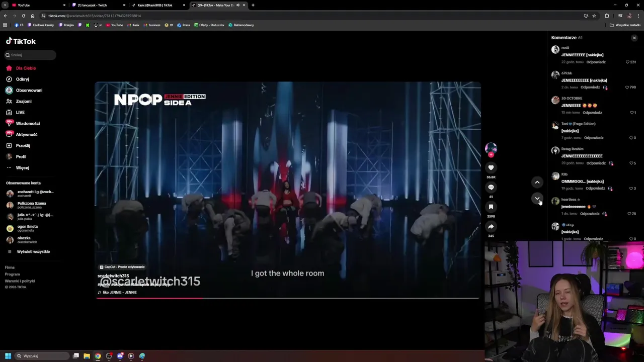This screenshot has height=362, width=644.
Task: Click the address bar URL
Action: coord(95,16)
